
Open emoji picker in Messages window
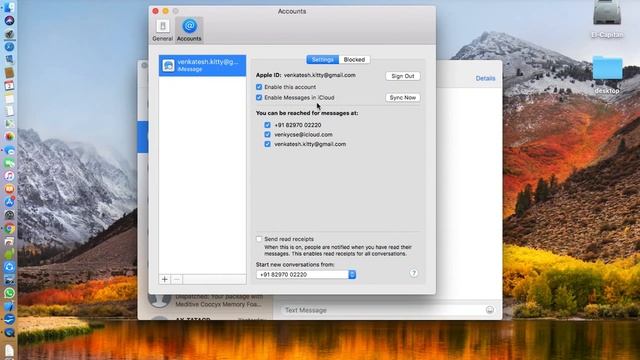pos(490,310)
